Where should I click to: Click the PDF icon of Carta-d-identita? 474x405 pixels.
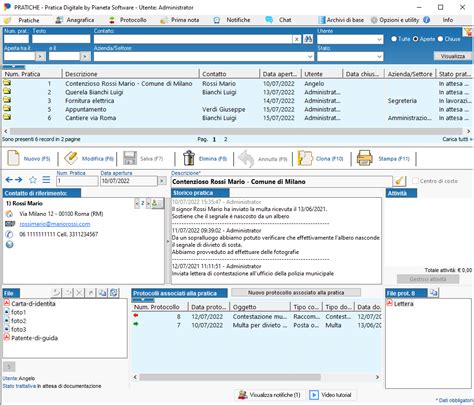(7, 303)
